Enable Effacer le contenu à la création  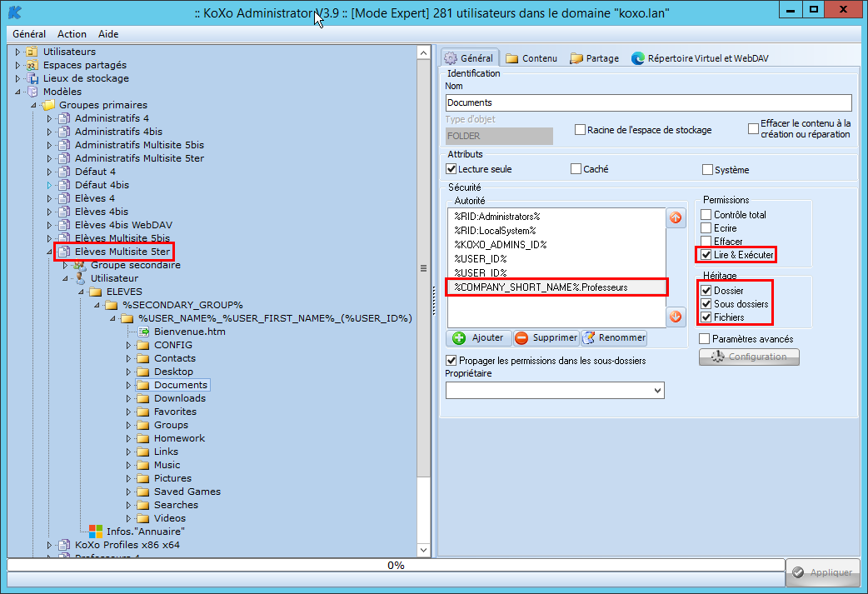[x=753, y=128]
